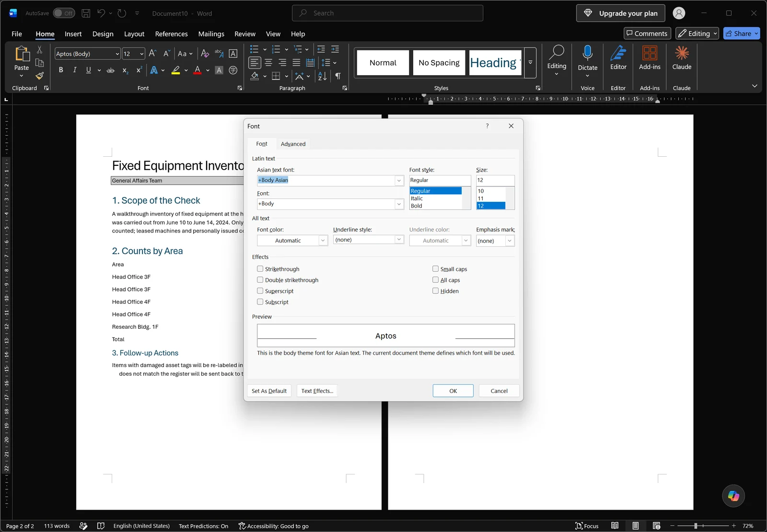The height and width of the screenshot is (532, 767).
Task: Click the Center alignment icon
Action: point(268,63)
